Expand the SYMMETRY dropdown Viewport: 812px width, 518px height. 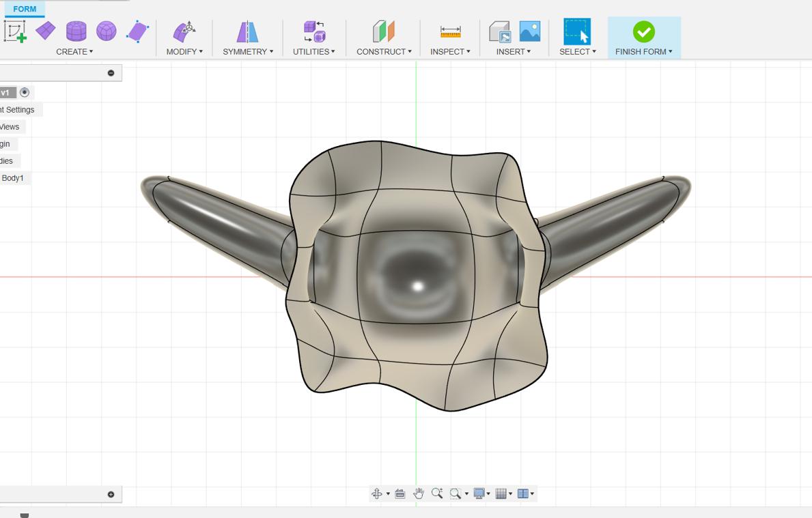[248, 52]
